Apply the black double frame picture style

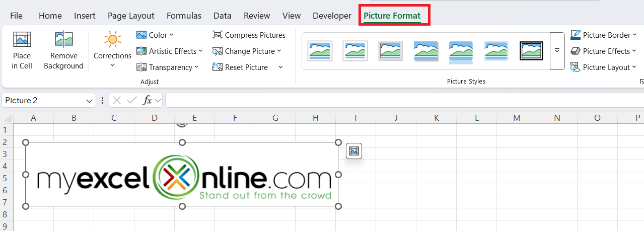tap(531, 51)
